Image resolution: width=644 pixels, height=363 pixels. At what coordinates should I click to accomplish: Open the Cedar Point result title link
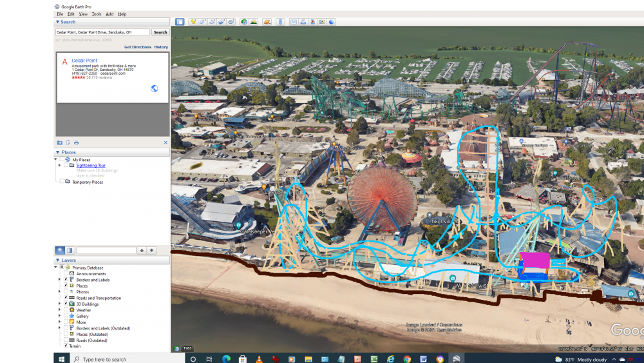click(x=84, y=61)
